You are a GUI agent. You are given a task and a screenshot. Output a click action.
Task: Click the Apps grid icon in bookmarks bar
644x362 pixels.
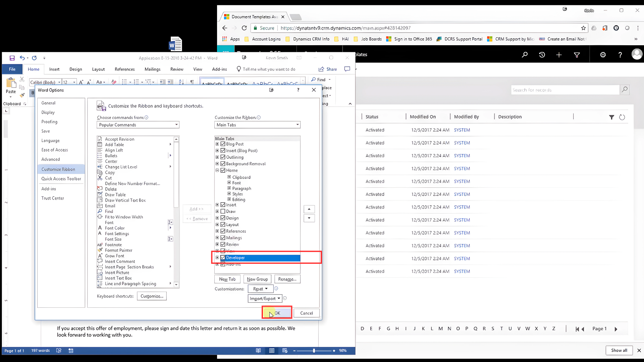224,39
